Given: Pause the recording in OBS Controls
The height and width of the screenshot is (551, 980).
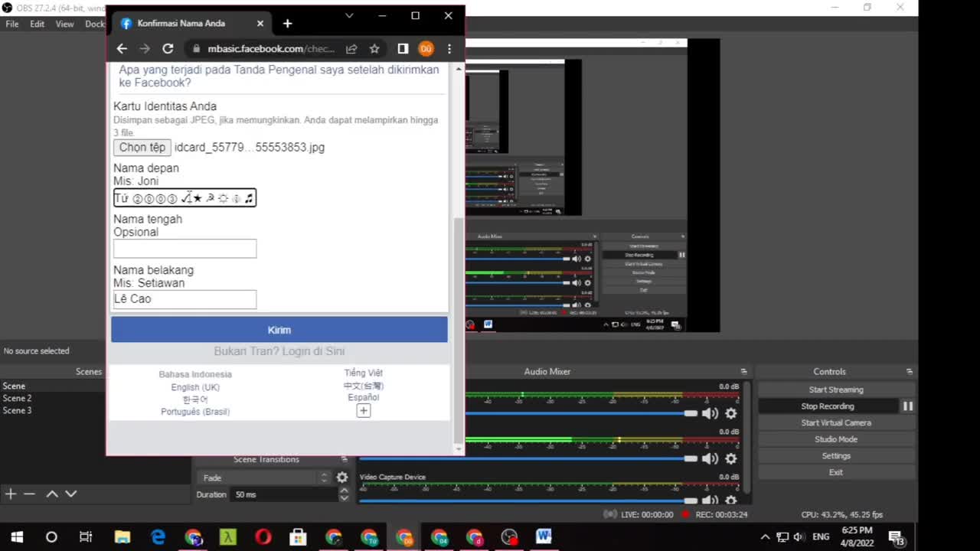Looking at the screenshot, I should coord(907,406).
